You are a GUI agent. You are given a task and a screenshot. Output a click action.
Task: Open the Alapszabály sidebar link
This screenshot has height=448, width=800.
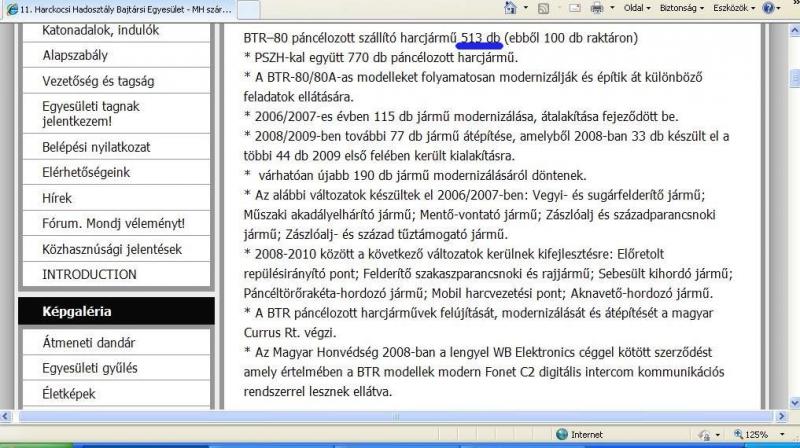75,56
